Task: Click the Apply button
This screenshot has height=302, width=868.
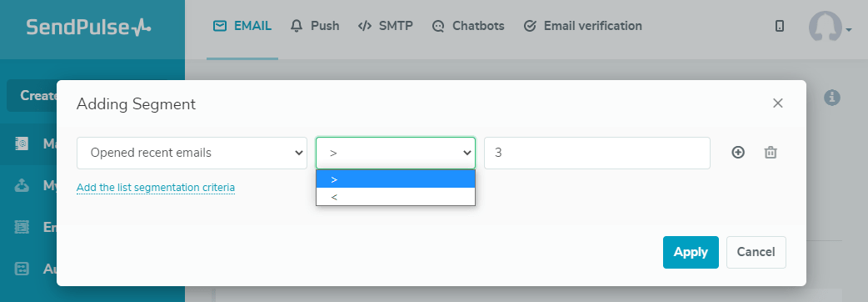Action: pyautogui.click(x=691, y=252)
